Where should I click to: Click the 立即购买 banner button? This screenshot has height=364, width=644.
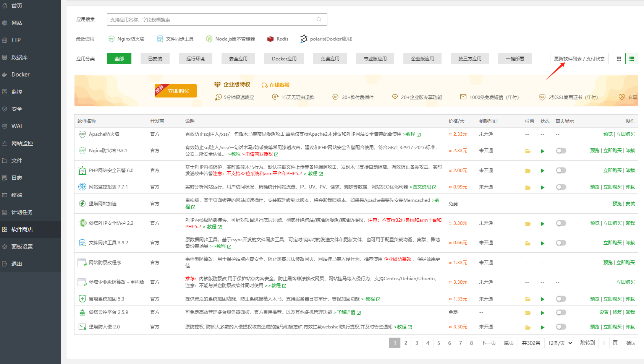[x=176, y=91]
